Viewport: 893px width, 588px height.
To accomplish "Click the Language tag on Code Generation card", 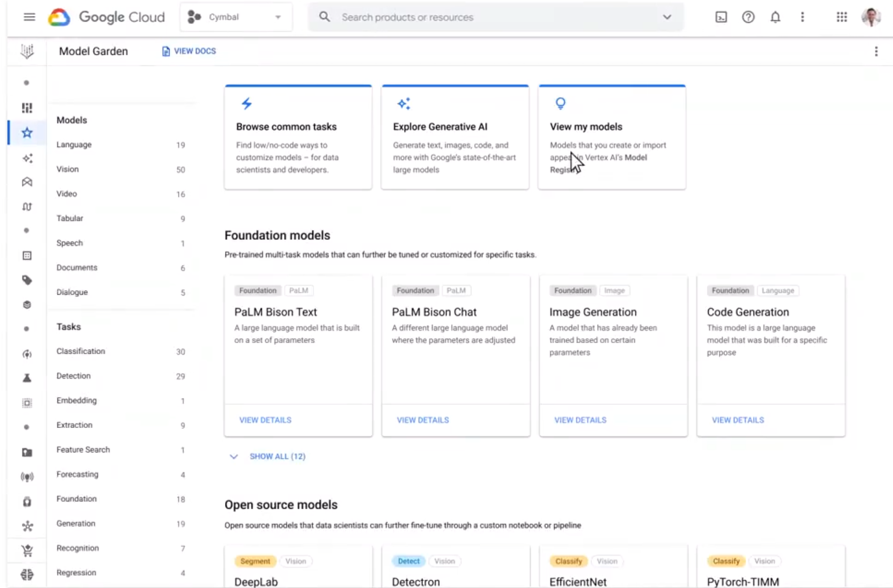I will [778, 291].
